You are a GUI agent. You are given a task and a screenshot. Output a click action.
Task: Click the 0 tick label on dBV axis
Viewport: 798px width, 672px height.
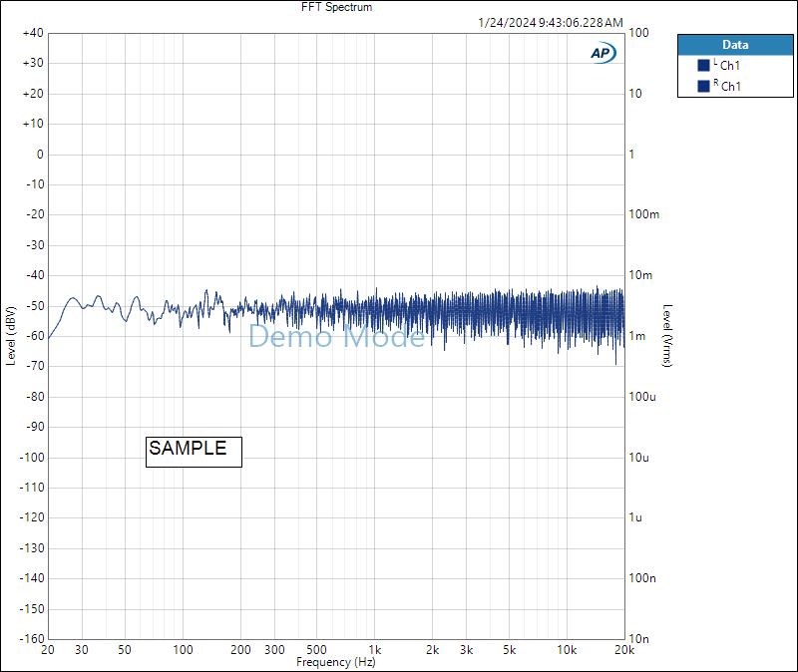pos(40,155)
